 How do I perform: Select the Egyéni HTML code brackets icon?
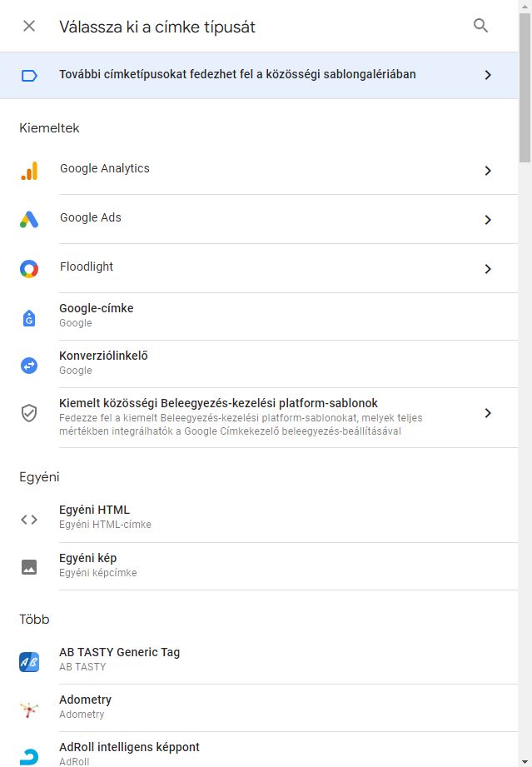[29, 520]
